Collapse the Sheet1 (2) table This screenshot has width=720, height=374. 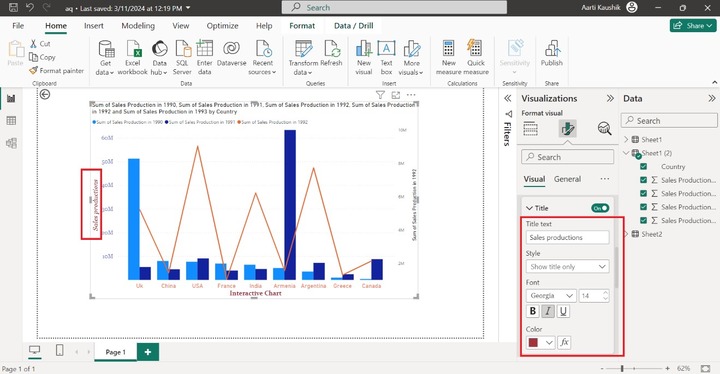[626, 153]
